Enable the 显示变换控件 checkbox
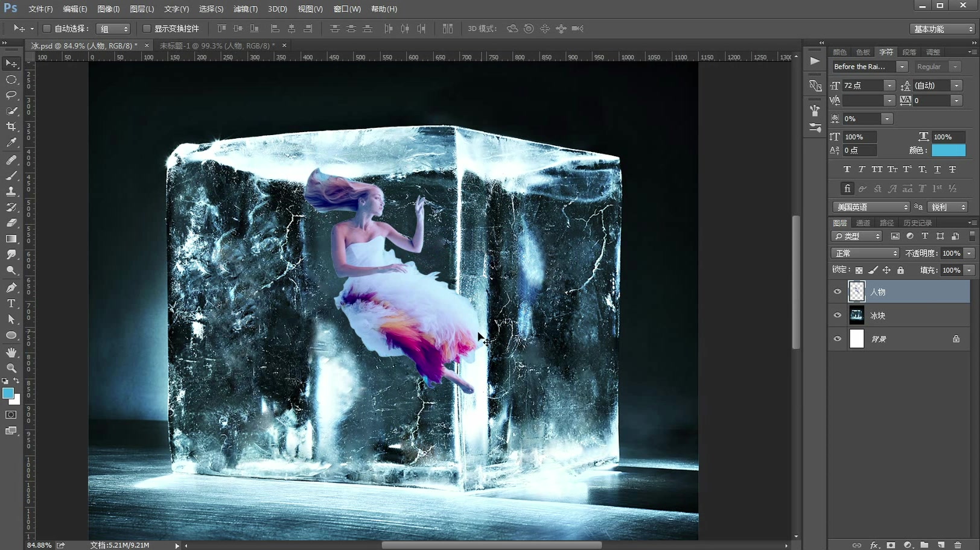This screenshot has width=980, height=550. 147,28
